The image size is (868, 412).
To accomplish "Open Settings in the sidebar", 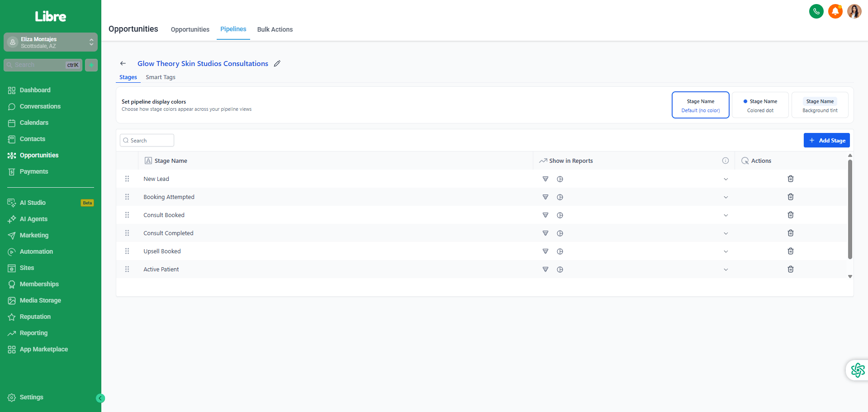I will (x=31, y=397).
